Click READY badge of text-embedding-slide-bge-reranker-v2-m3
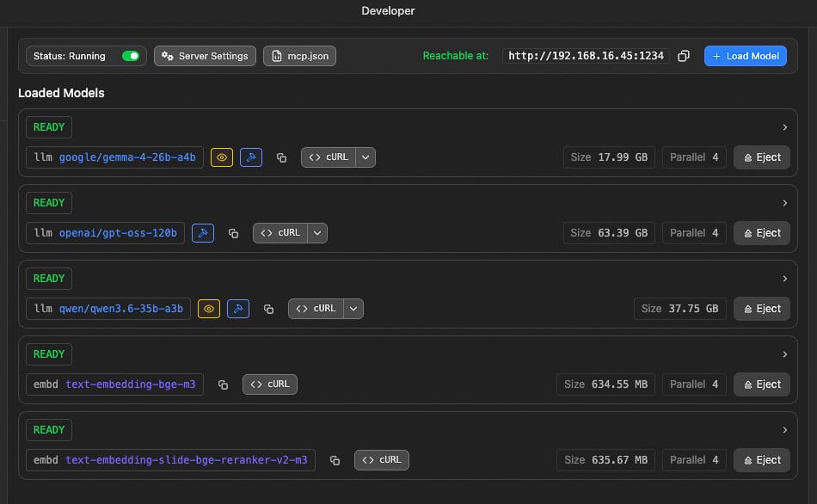 click(49, 429)
